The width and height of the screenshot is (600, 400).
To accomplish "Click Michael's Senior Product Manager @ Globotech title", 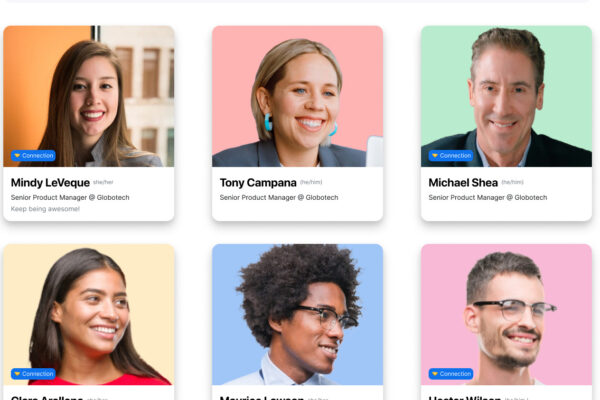I will click(x=488, y=198).
